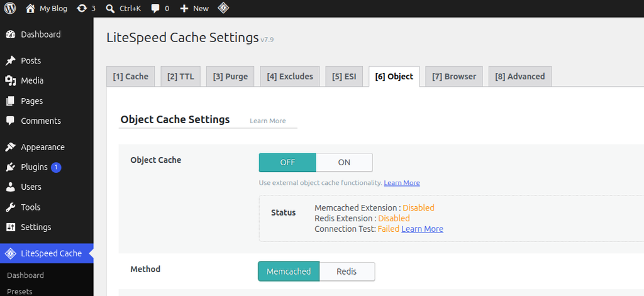Screen dimensions: 644x296
Task: Click the Appearance paintbrush icon
Action: (x=10, y=147)
